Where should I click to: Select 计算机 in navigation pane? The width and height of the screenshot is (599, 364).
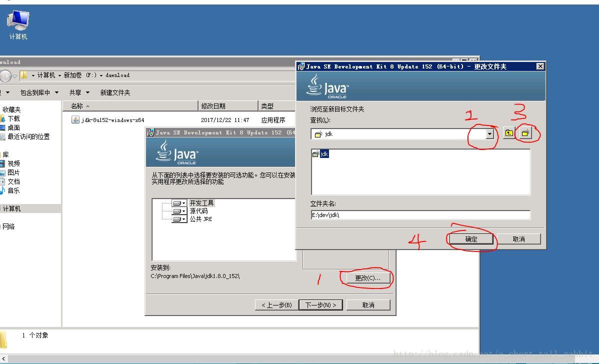click(11, 208)
